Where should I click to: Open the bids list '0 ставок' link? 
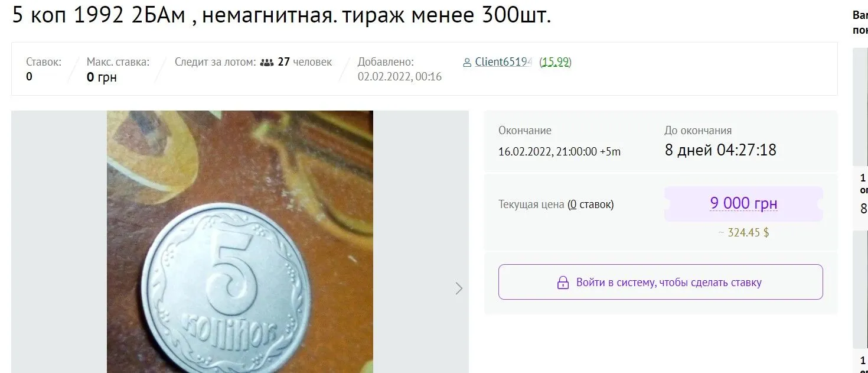point(590,205)
